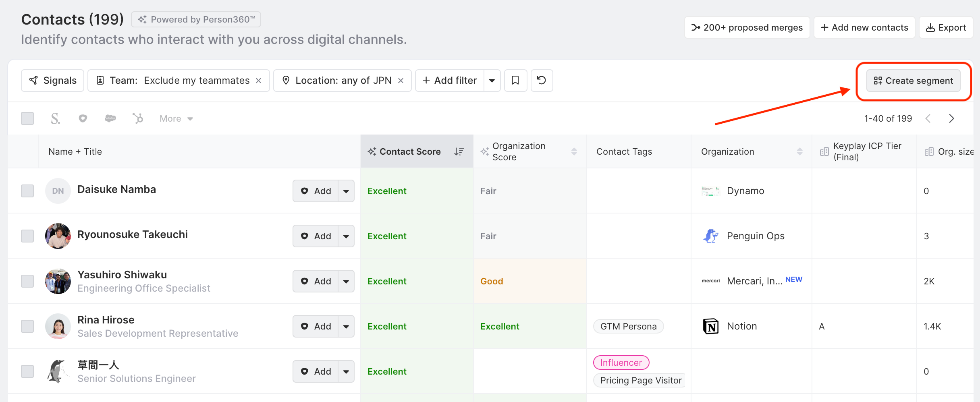
Task: Open the Signals filter
Action: [53, 81]
